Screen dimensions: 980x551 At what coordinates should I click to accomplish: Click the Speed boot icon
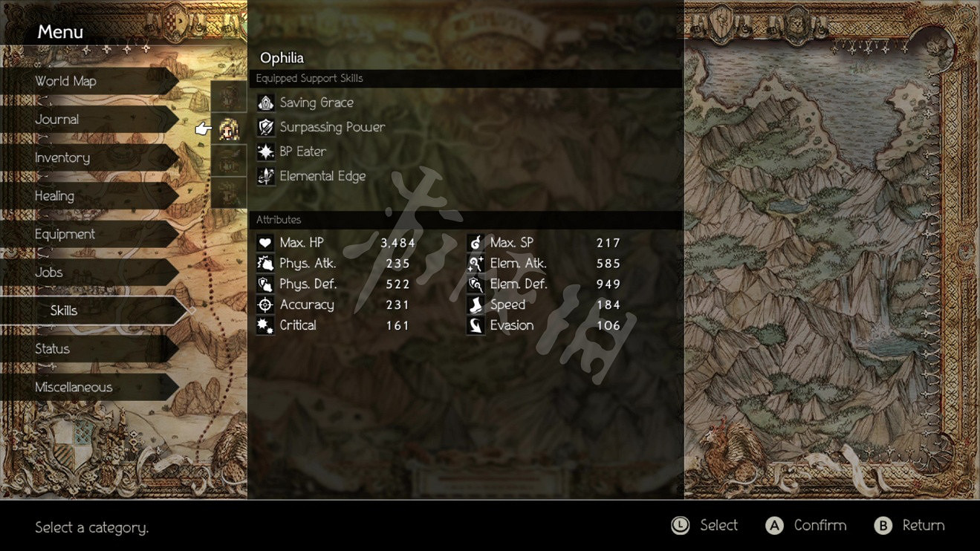tap(476, 304)
